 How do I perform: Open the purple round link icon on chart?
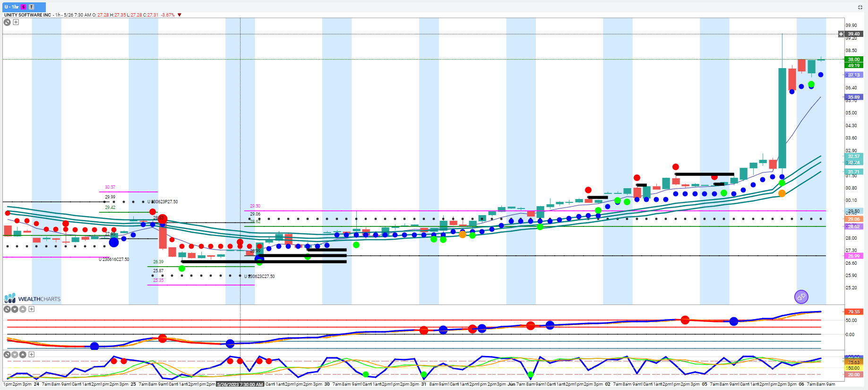click(801, 297)
